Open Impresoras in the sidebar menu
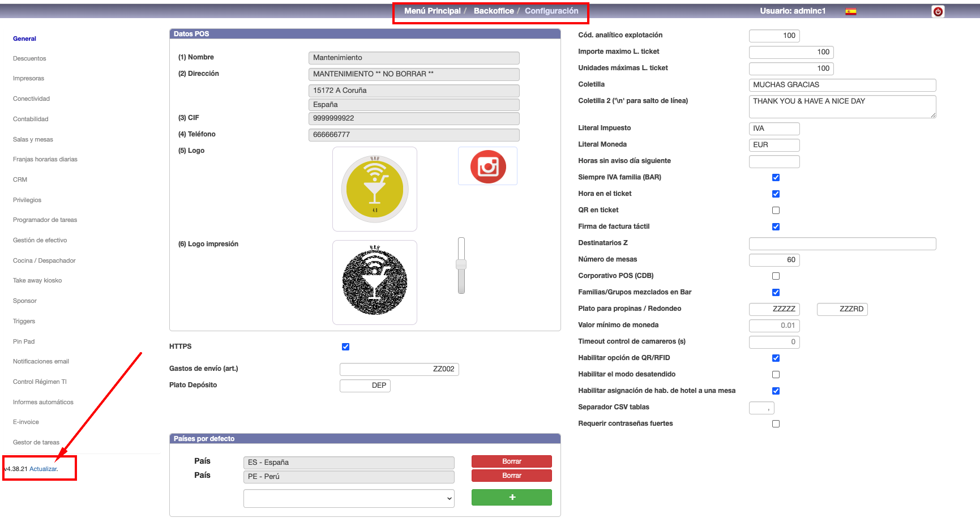This screenshot has width=980, height=522. tap(28, 79)
